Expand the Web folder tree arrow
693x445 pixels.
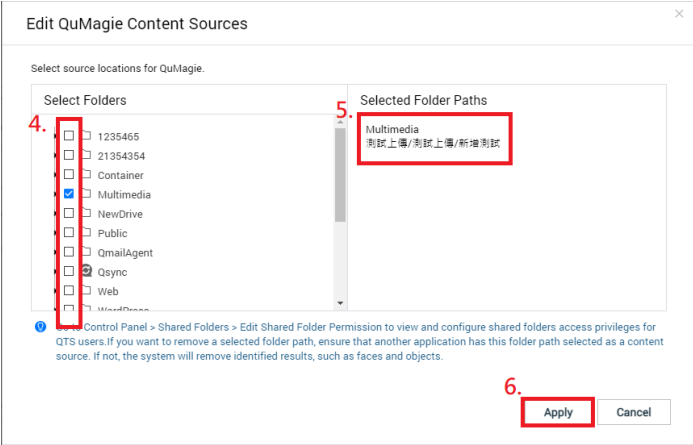pos(55,291)
